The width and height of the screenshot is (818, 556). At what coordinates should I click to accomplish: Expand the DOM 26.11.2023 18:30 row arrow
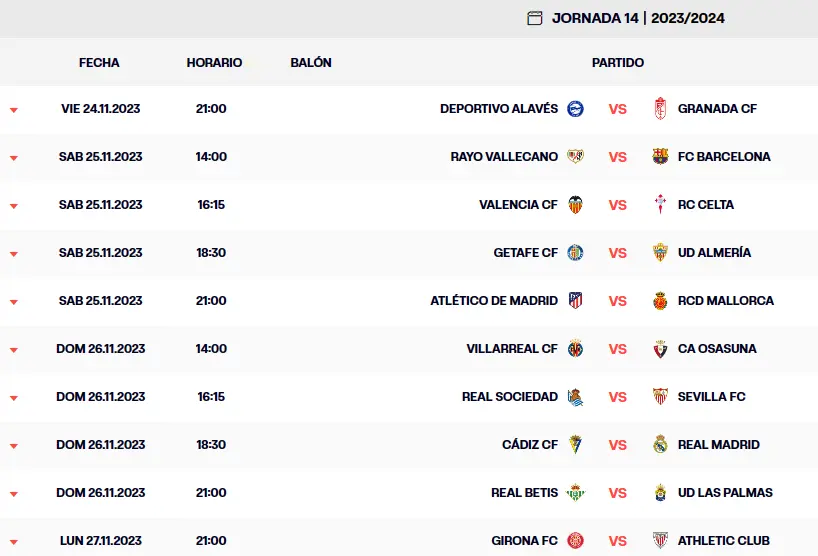click(14, 446)
